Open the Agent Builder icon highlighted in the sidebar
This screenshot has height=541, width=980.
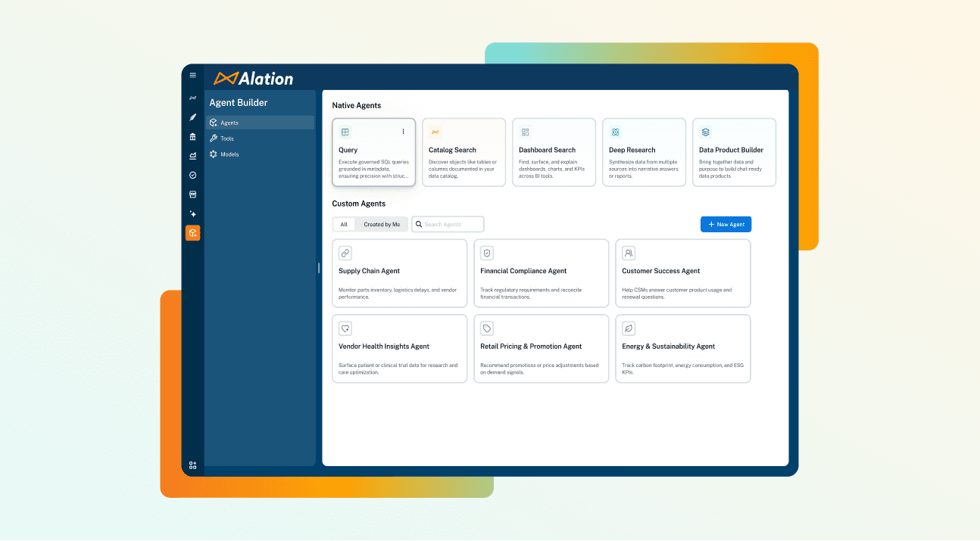click(192, 232)
